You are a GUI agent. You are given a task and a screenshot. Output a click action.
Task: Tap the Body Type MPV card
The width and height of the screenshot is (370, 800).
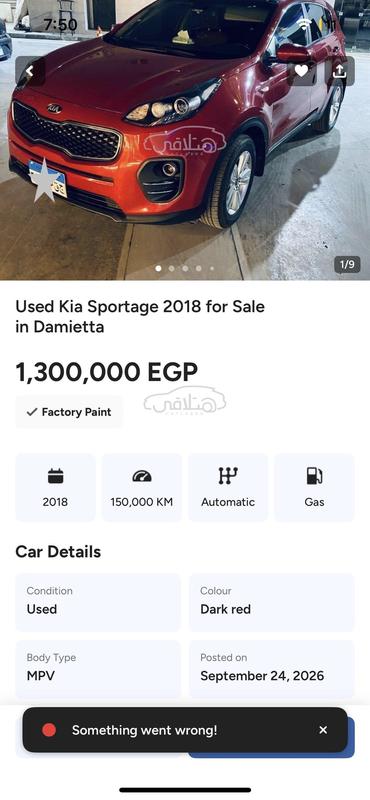[98, 669]
